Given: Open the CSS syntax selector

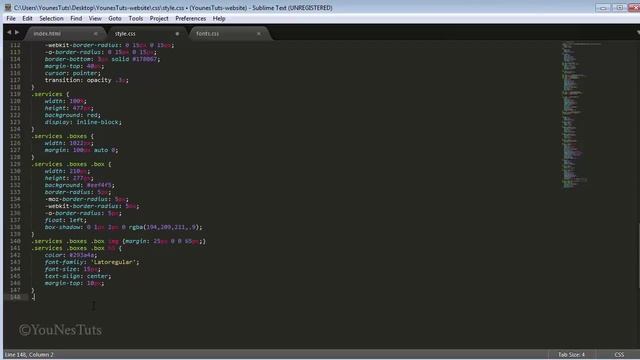Looking at the screenshot, I should pyautogui.click(x=619, y=354).
